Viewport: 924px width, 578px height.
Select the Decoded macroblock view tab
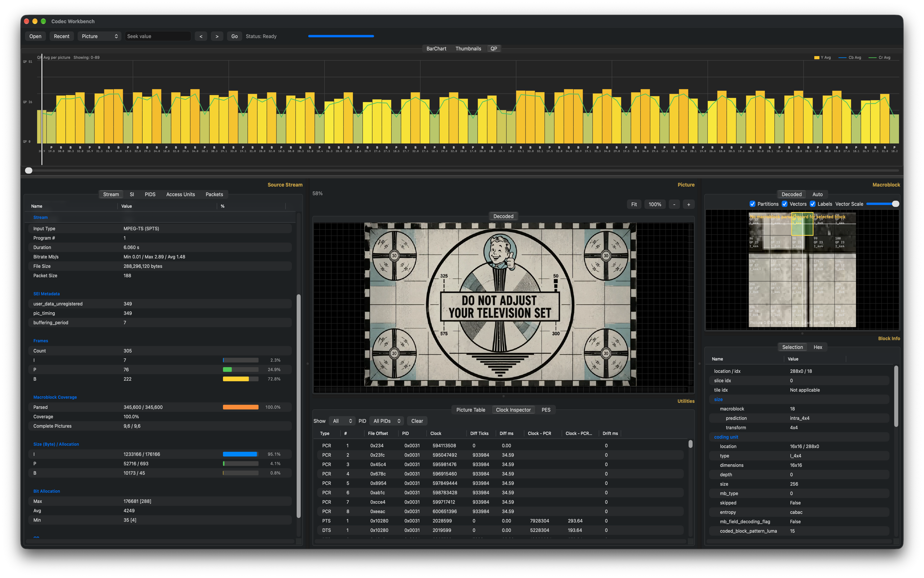tap(792, 194)
